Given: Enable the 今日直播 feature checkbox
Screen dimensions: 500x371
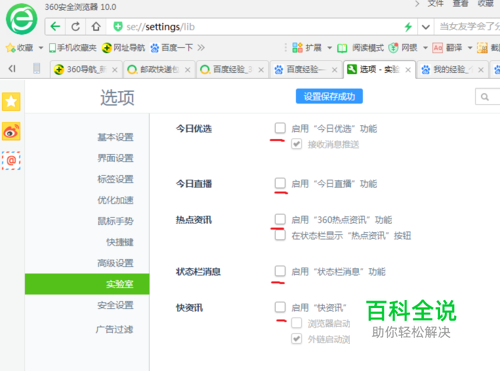Looking at the screenshot, I should (x=280, y=183).
